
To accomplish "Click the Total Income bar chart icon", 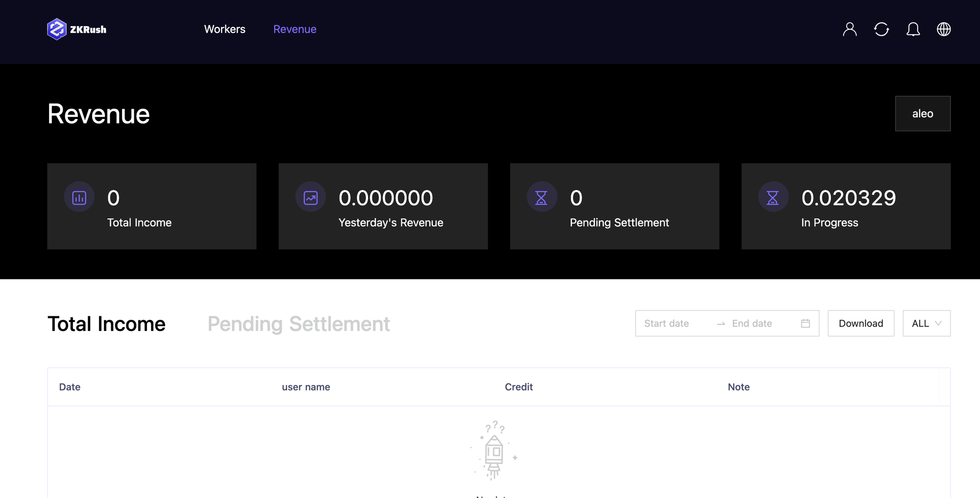I will 79,198.
